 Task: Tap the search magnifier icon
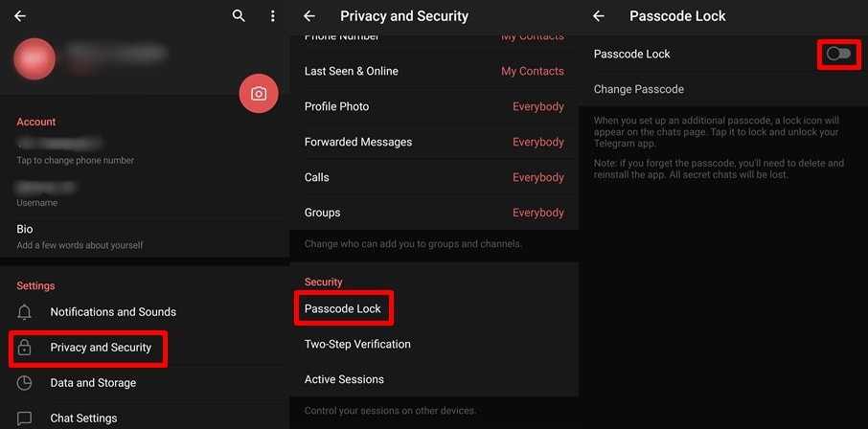[239, 16]
